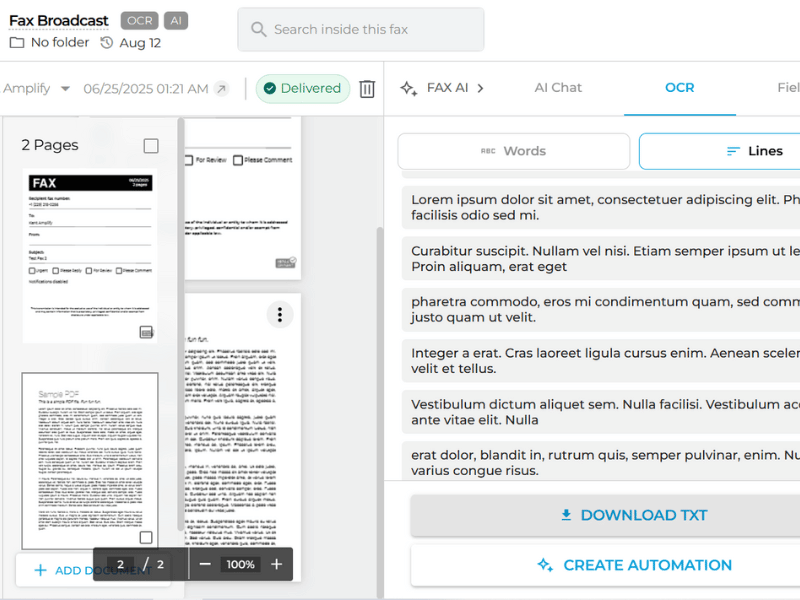Screen dimensions: 800x600
Task: Select the 'Curabitur suscipit' OCR line
Action: pyautogui.click(x=601, y=259)
